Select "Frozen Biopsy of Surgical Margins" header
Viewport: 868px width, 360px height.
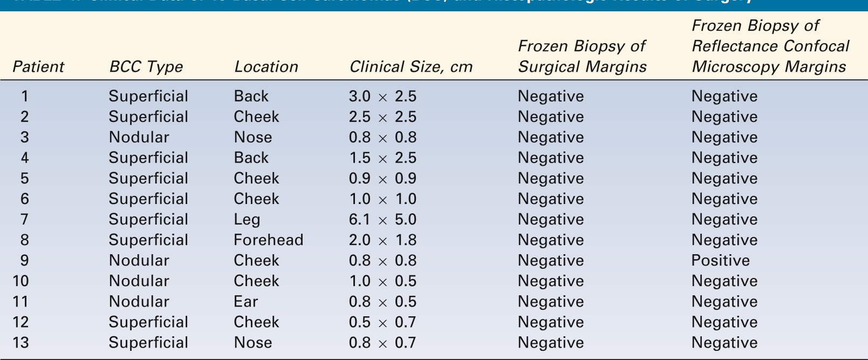[x=582, y=57]
